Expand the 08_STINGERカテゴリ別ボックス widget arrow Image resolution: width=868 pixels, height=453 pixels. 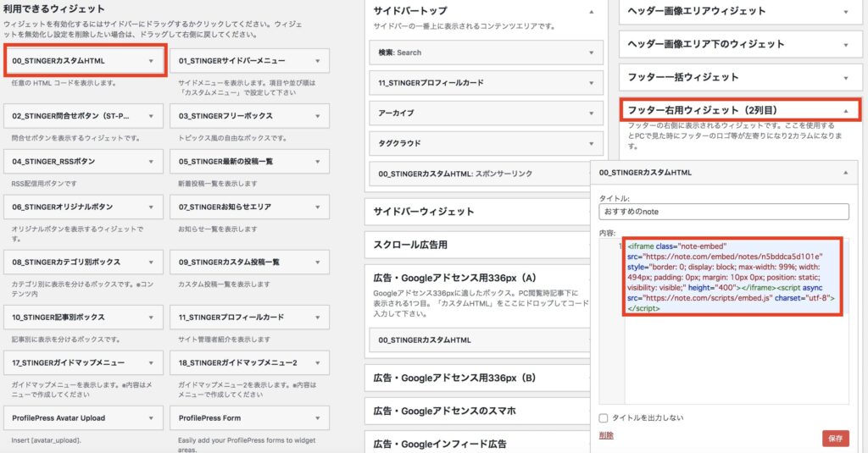[151, 262]
